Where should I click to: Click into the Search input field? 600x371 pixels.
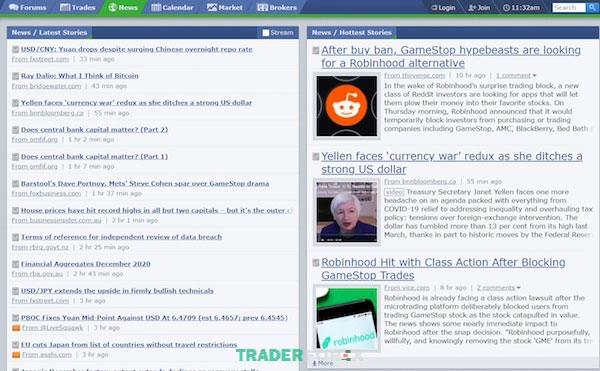coord(569,7)
